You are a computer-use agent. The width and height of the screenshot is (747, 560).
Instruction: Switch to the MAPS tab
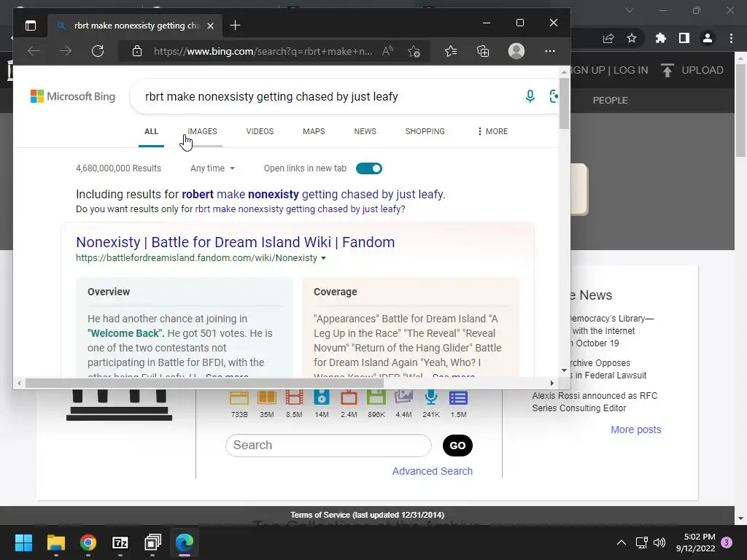point(314,131)
